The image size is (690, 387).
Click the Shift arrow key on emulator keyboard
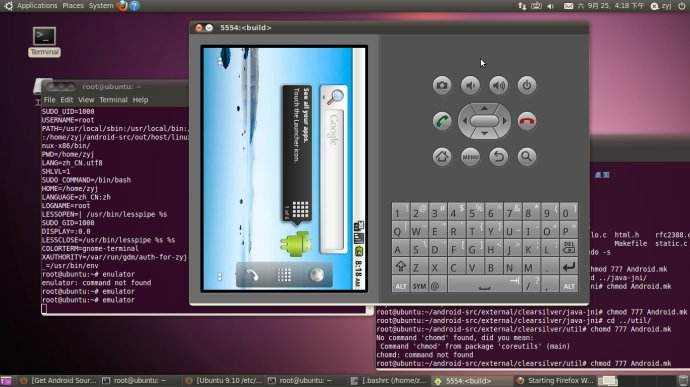click(x=400, y=267)
